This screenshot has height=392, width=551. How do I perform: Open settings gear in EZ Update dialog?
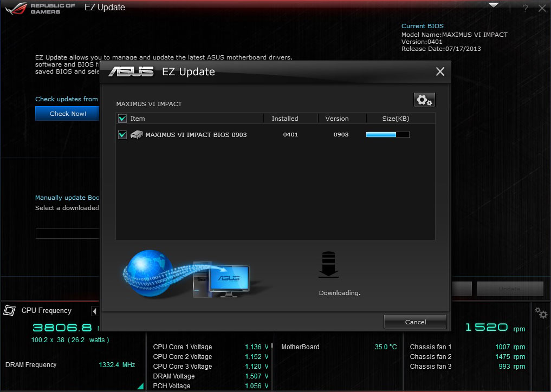pos(424,100)
